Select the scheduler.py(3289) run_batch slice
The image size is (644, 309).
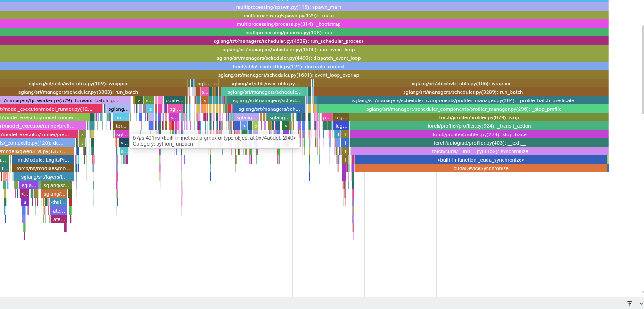pos(462,92)
